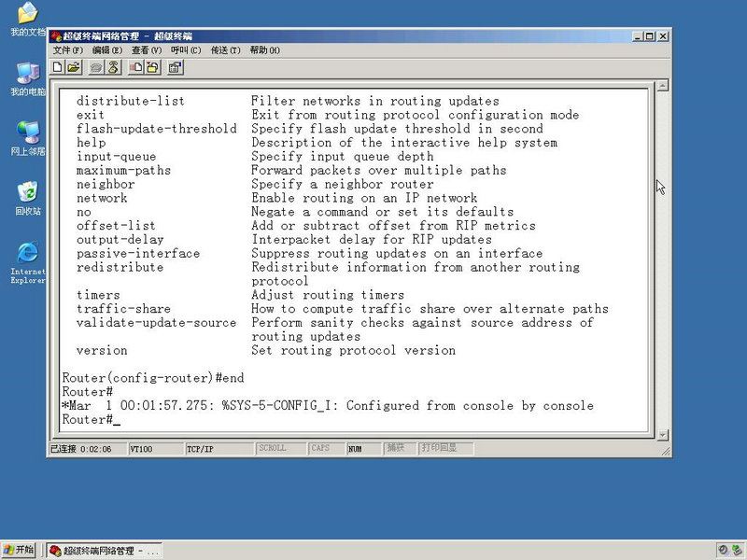Click the 已连接 0:02:06 status entry
Viewport: 747px width, 560px height.
click(x=88, y=449)
